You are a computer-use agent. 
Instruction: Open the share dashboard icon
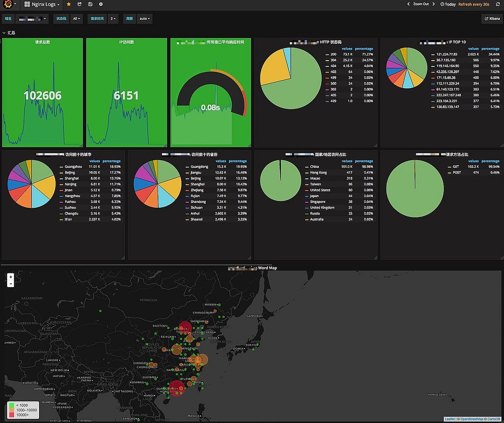pyautogui.click(x=79, y=5)
